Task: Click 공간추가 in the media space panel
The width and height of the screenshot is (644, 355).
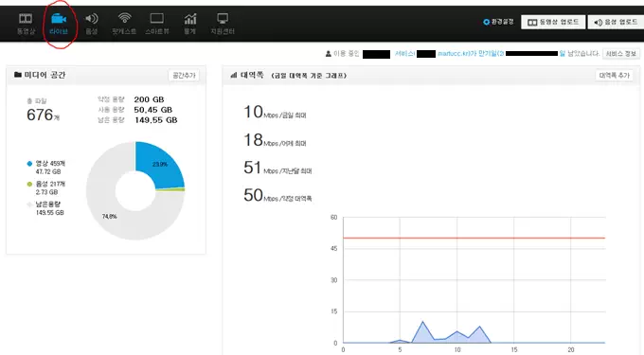Action: click(184, 75)
